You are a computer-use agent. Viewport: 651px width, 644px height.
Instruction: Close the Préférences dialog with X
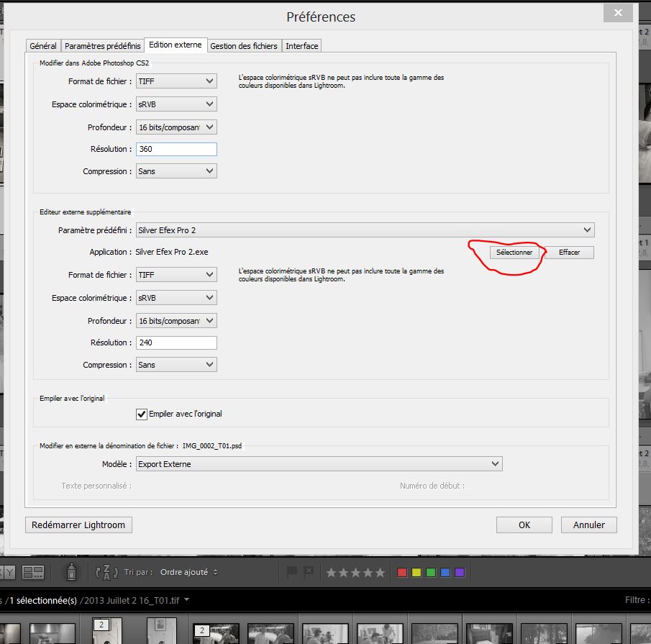(618, 13)
